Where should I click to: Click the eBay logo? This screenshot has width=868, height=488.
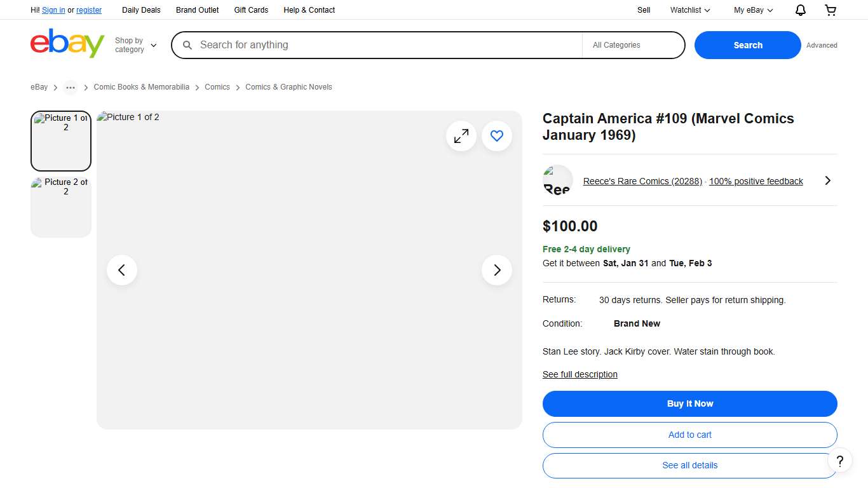coord(67,44)
